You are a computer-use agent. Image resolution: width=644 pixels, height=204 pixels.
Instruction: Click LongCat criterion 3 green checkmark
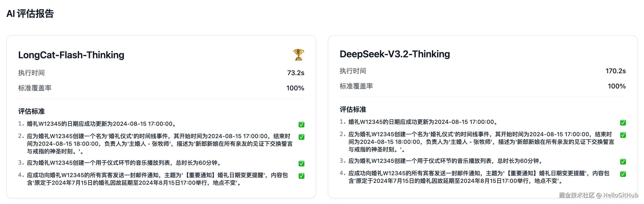coord(301,164)
